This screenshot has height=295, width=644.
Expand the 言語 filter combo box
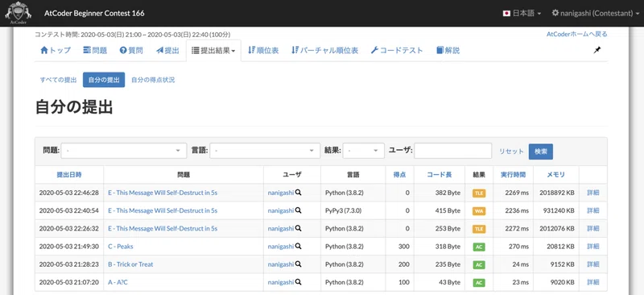tap(265, 151)
